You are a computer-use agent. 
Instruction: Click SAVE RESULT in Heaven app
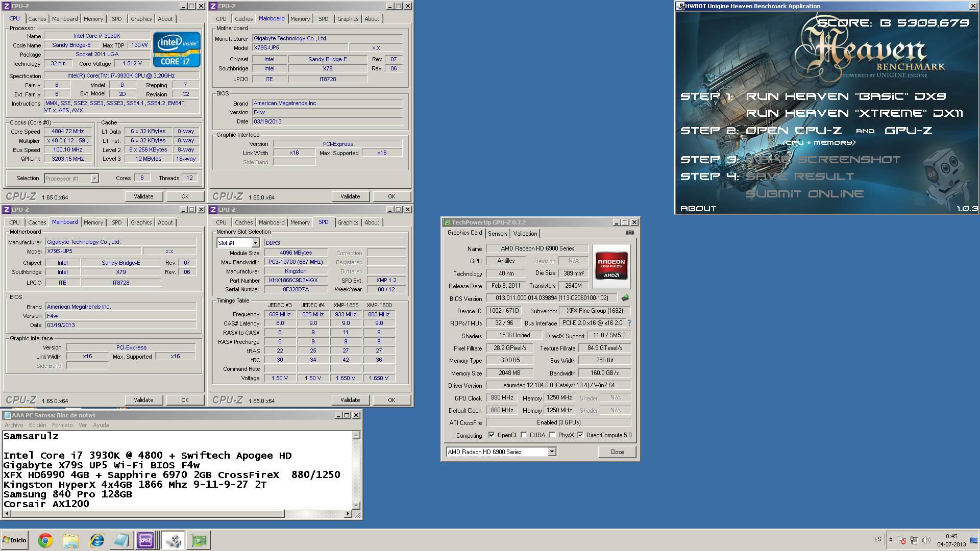pos(800,177)
